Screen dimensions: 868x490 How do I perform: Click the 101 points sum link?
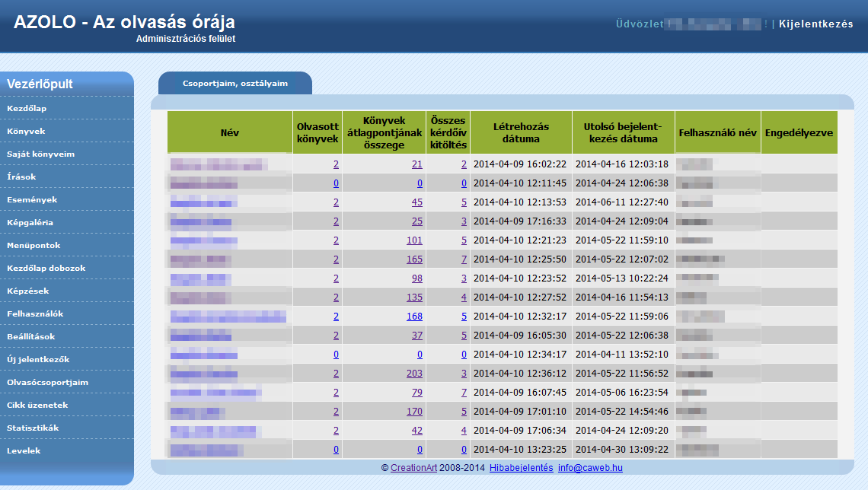pyautogui.click(x=414, y=240)
